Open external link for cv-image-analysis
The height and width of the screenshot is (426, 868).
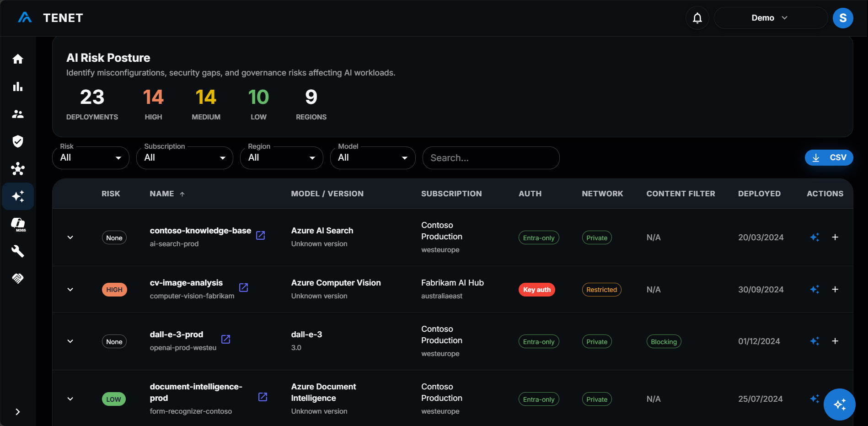point(243,287)
